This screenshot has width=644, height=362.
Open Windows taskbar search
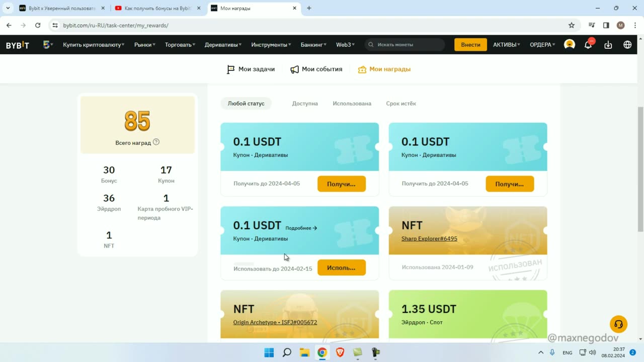point(287,352)
